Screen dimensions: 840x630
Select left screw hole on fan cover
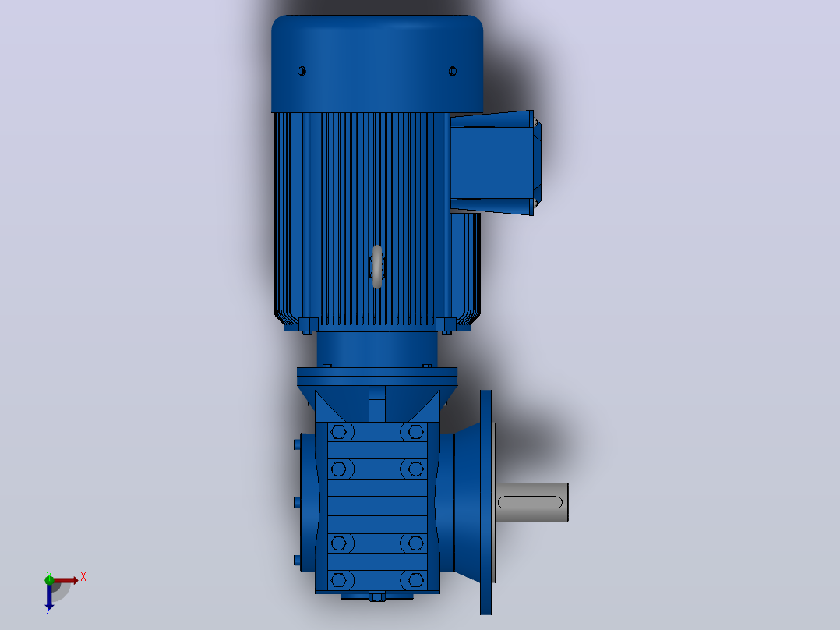(302, 71)
